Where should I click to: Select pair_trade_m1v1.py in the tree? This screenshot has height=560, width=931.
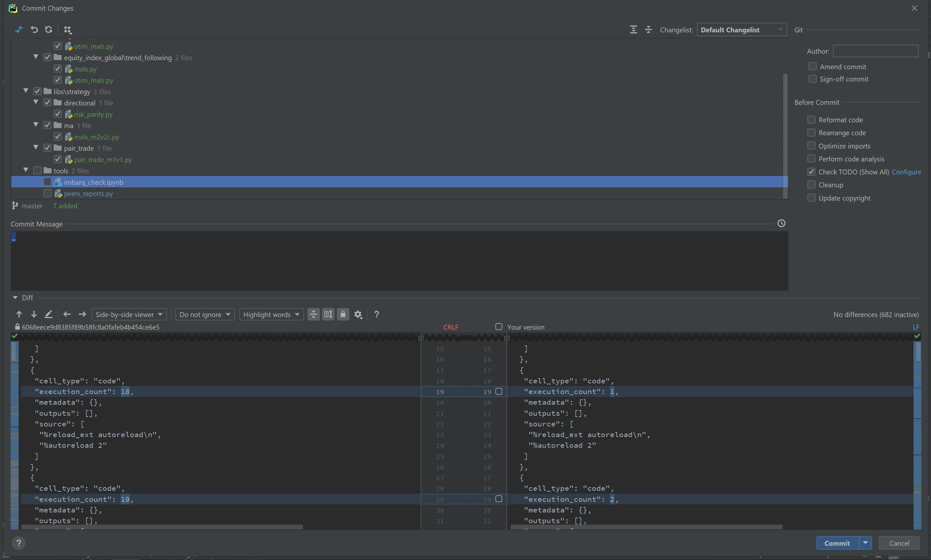(x=103, y=159)
